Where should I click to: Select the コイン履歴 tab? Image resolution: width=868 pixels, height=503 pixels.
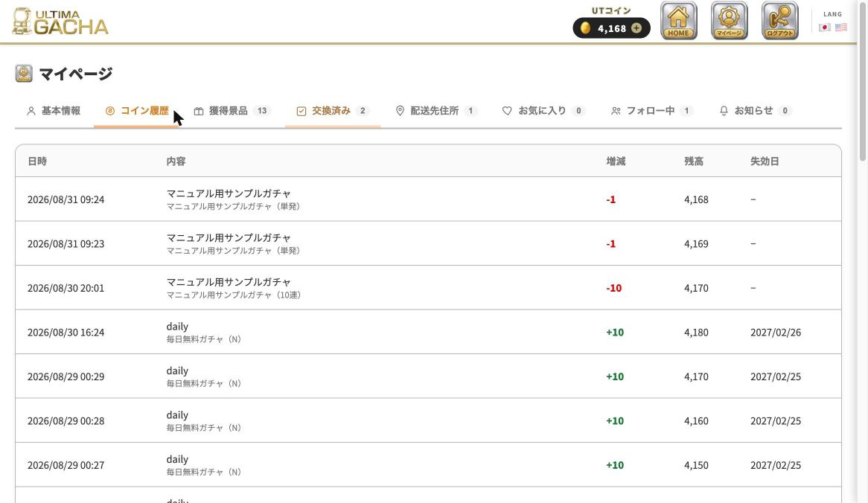click(137, 111)
